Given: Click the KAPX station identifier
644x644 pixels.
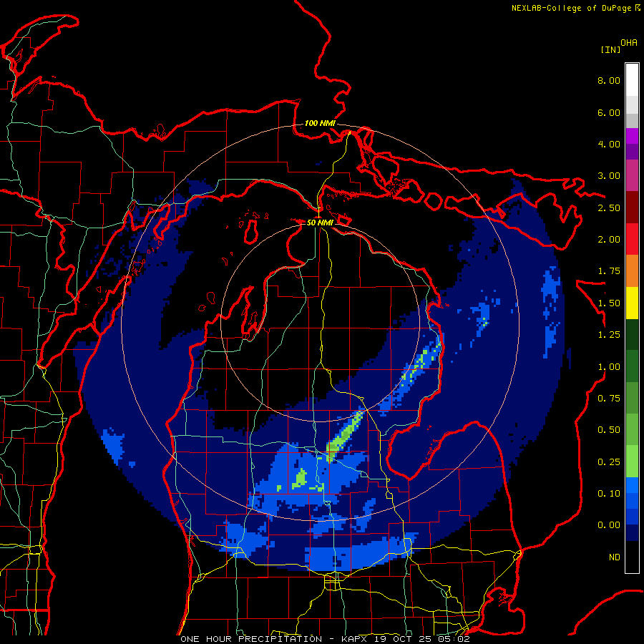Looking at the screenshot, I should tap(355, 639).
